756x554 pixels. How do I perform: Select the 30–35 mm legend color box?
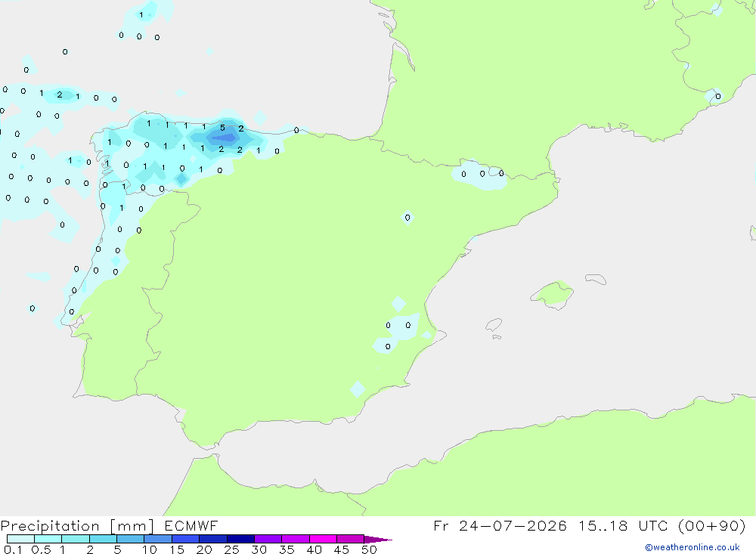[268, 539]
